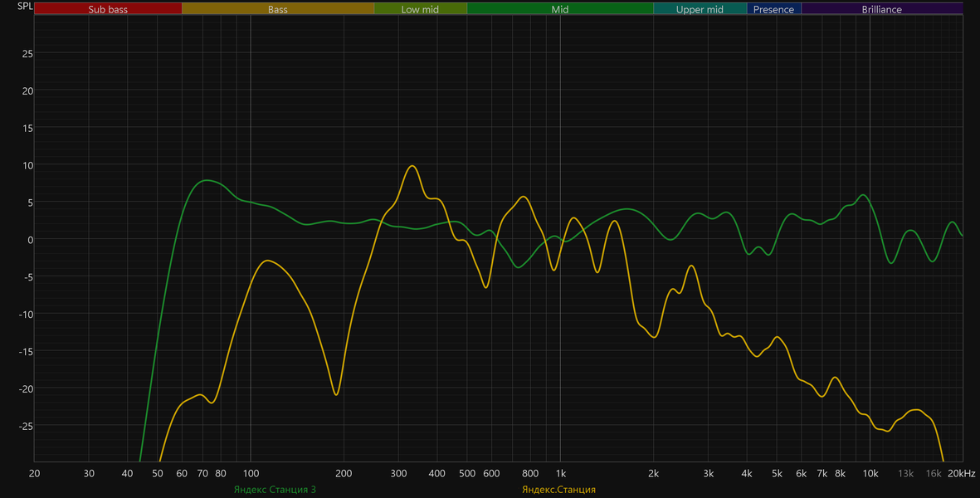Click the yellow curve peak near 300 Hz
Image resolution: width=980 pixels, height=498 pixels.
(x=412, y=166)
